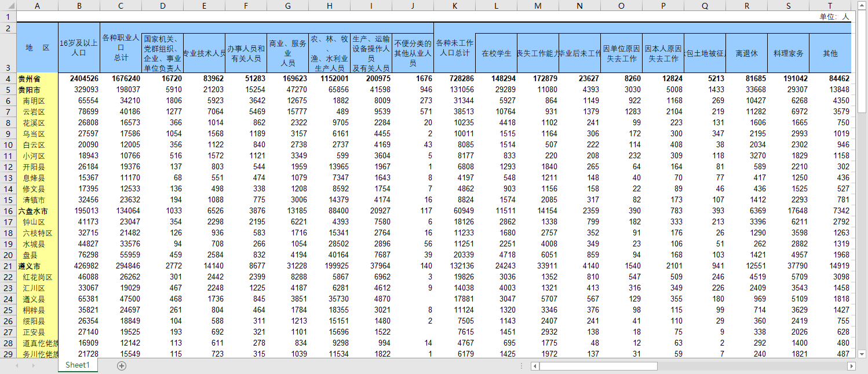Select the 贵州省 cell in column A

[x=38, y=79]
